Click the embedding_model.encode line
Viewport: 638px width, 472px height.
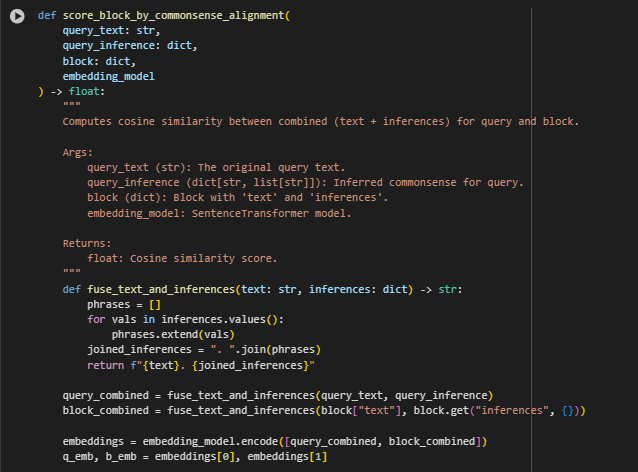tap(275, 441)
